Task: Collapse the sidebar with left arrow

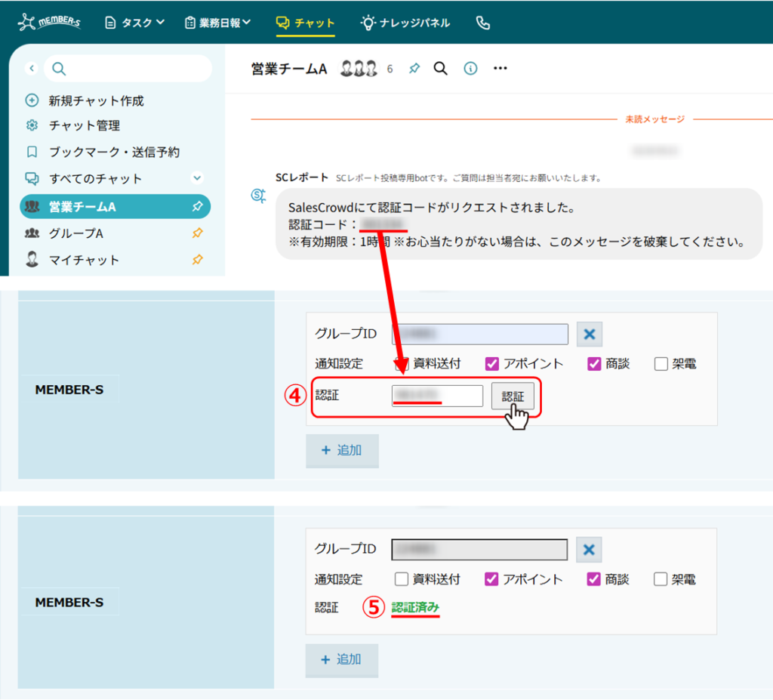Action: pos(32,69)
